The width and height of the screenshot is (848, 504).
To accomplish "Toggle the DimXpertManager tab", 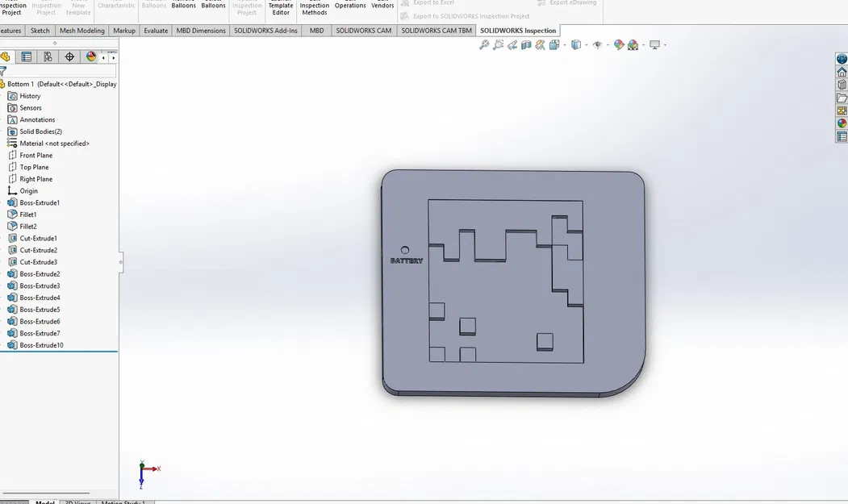I will pos(69,58).
